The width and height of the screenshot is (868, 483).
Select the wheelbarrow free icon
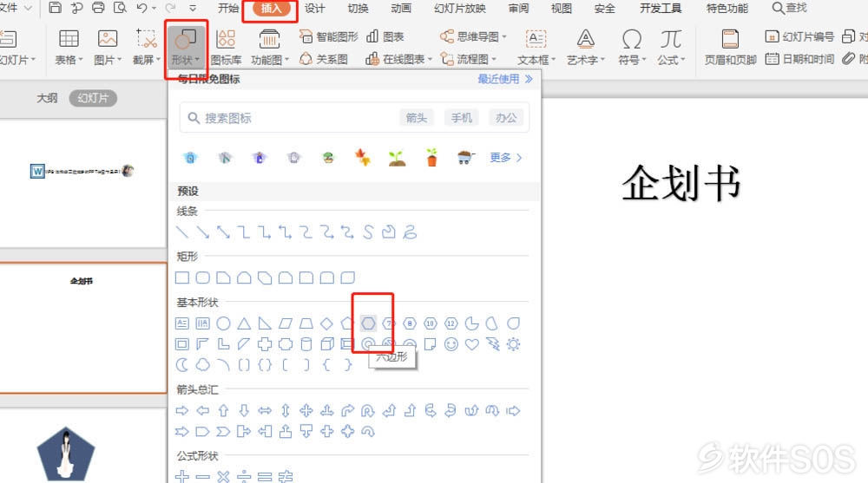[466, 158]
